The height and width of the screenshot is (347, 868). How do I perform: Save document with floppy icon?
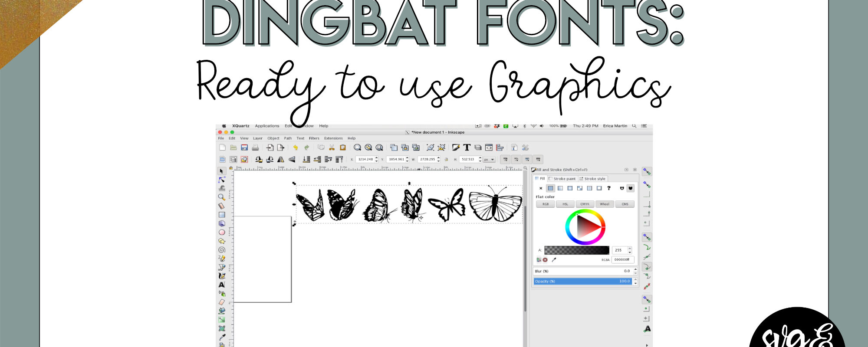[244, 147]
